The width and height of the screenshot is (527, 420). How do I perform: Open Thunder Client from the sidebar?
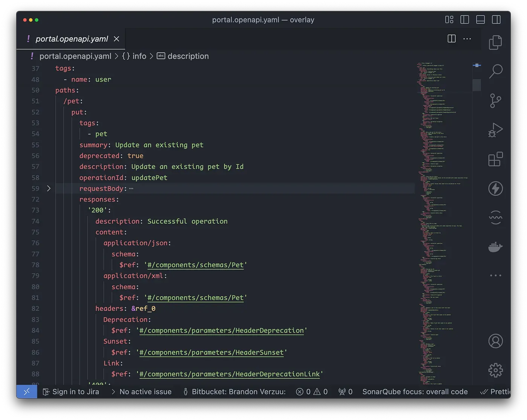click(x=495, y=188)
